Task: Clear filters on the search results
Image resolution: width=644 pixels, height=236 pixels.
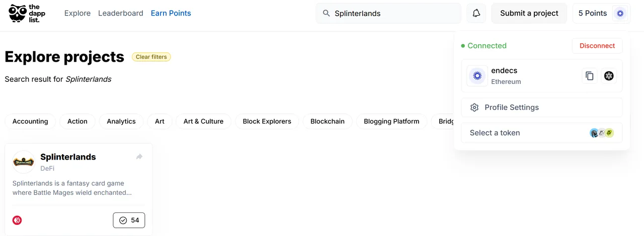Action: point(151,57)
